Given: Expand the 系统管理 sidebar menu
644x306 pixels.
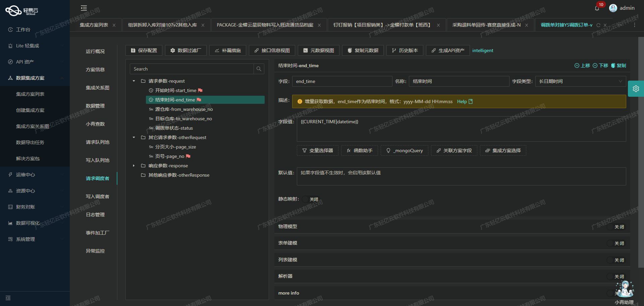Looking at the screenshot, I should pos(35,239).
